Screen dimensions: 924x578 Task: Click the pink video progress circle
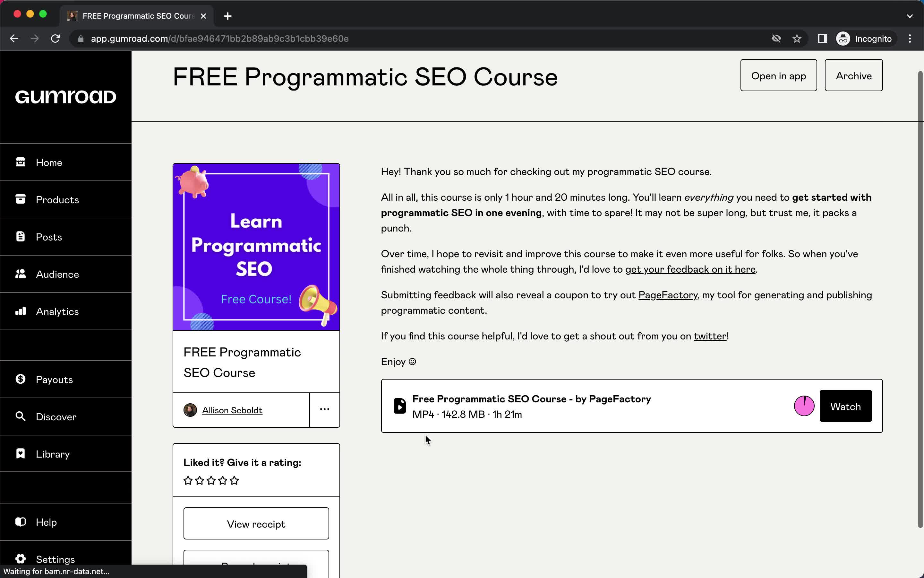tap(804, 406)
